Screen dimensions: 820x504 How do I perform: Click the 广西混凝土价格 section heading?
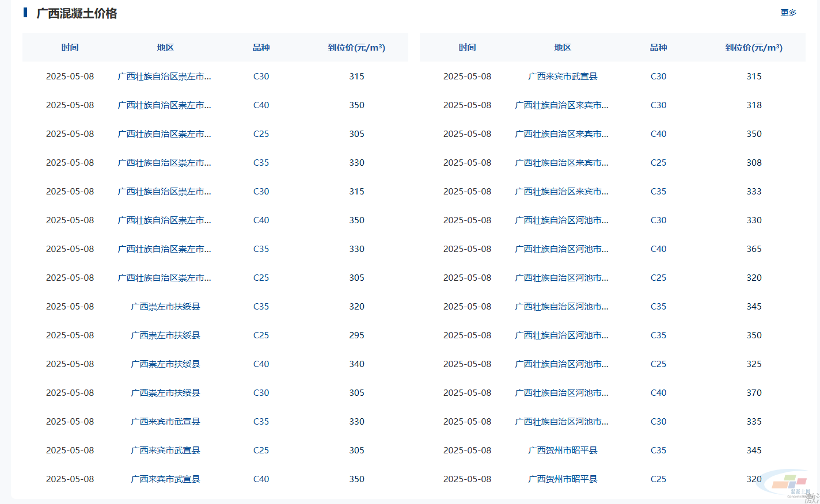click(x=77, y=13)
